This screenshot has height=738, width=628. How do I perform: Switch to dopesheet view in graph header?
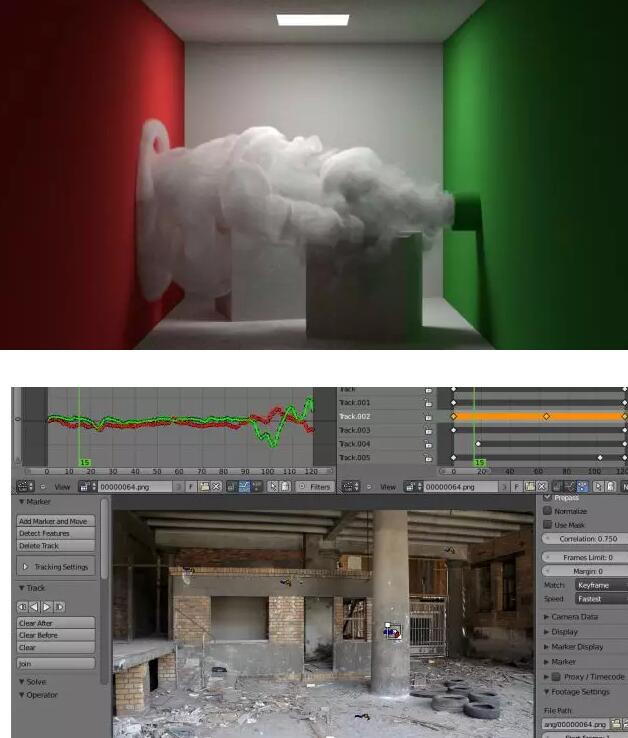[257, 487]
